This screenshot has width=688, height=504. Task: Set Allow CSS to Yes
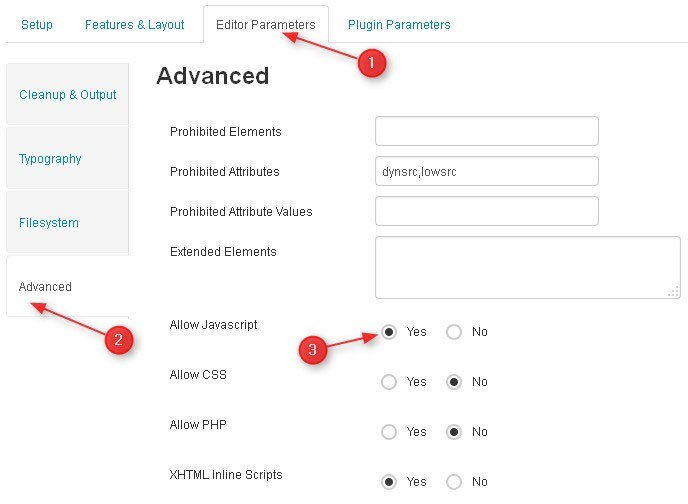(389, 382)
